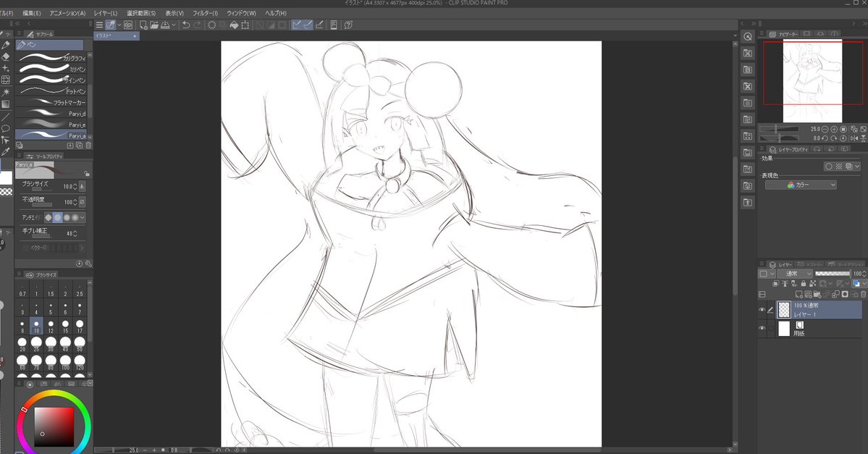Flip canvas horizontally in Navigator

(x=854, y=138)
